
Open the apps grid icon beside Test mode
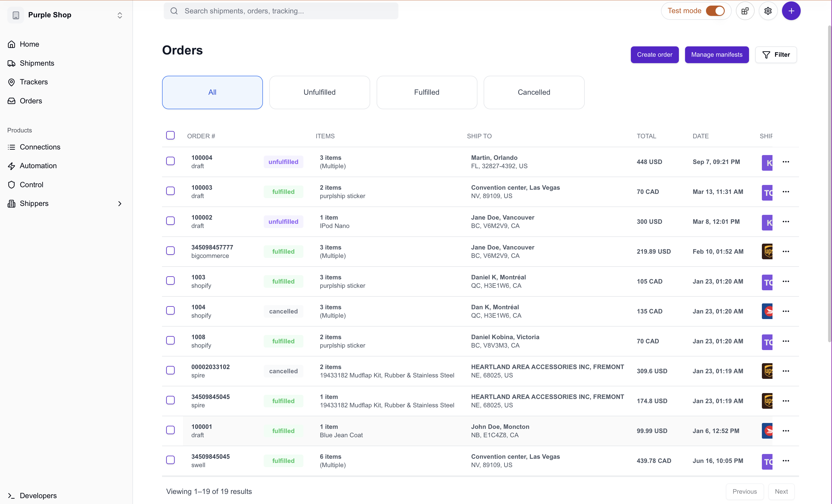745,11
